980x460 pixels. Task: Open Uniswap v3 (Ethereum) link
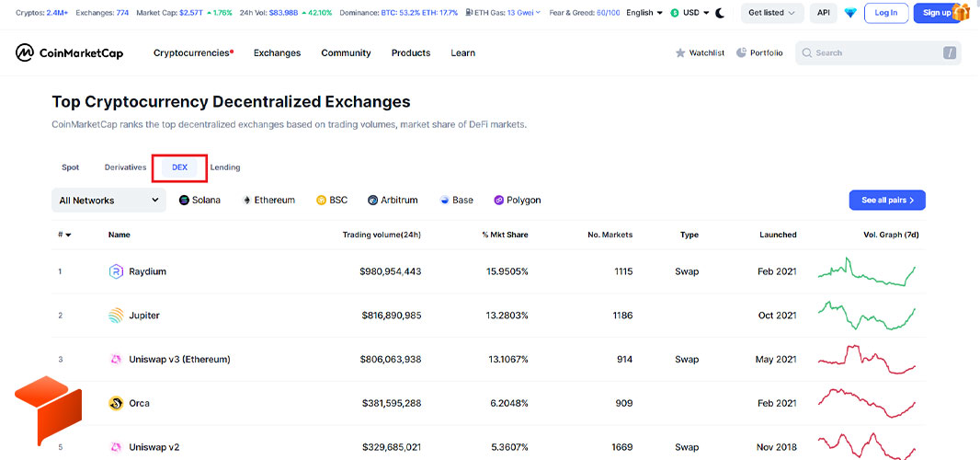click(179, 359)
